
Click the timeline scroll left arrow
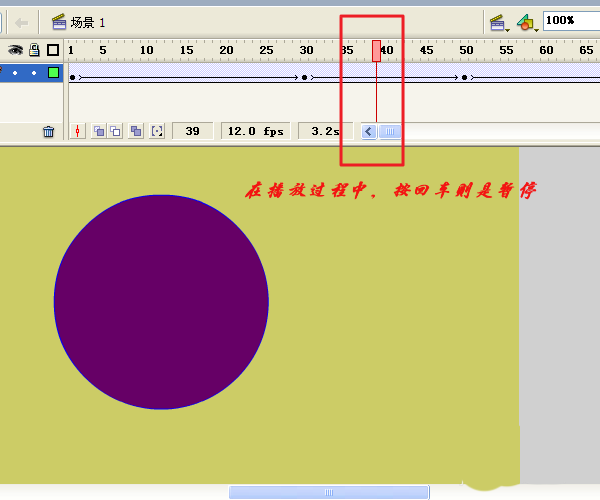pos(369,132)
